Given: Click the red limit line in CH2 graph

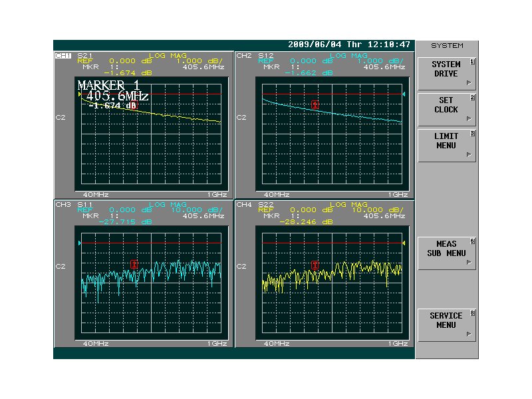Looking at the screenshot, I should point(359,94).
